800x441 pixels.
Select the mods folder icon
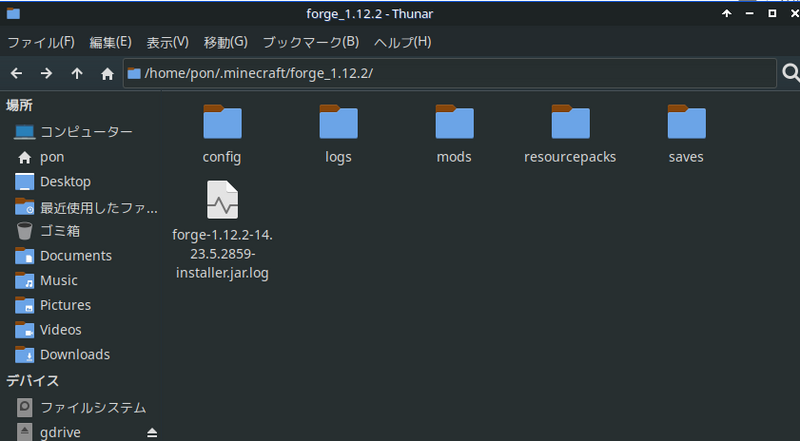pyautogui.click(x=455, y=121)
